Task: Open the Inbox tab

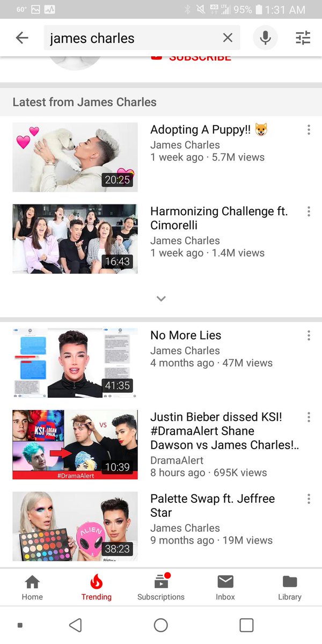Action: click(225, 587)
